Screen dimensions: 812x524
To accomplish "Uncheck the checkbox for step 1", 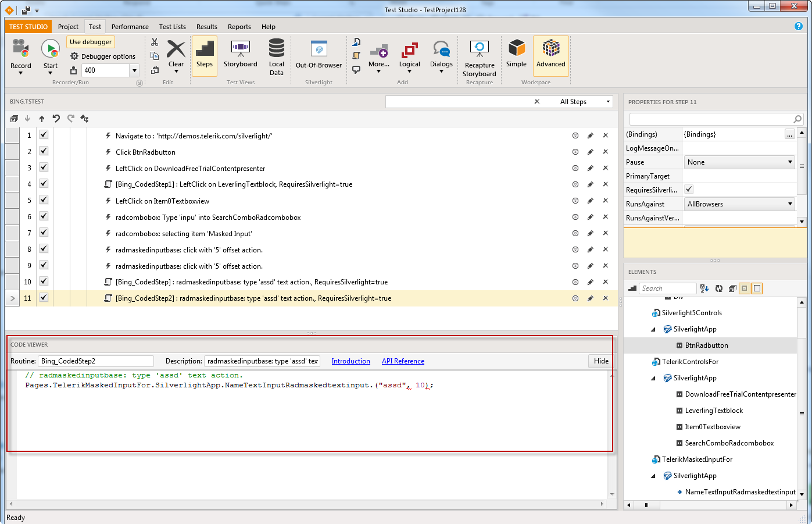I will [44, 135].
